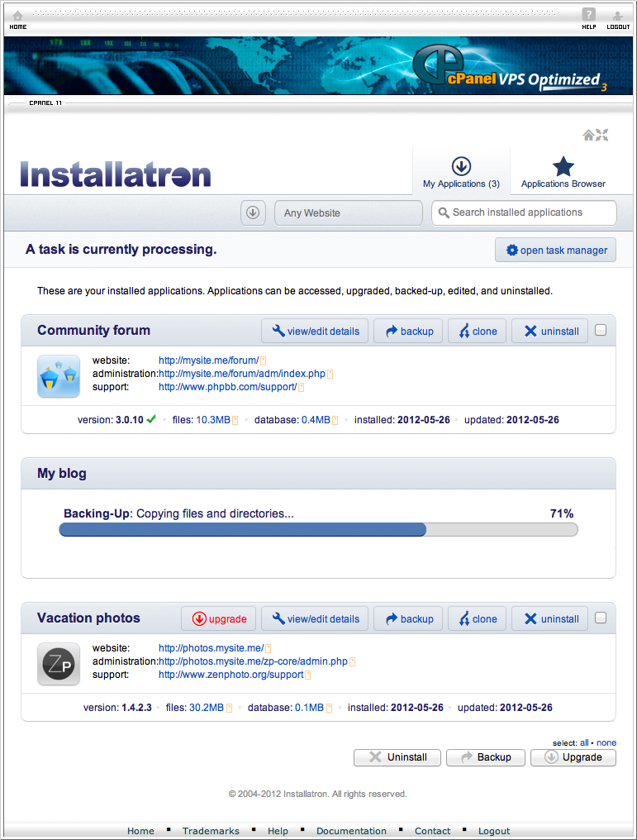637x840 pixels.
Task: Click the 30.2MB files link
Action: click(x=207, y=708)
